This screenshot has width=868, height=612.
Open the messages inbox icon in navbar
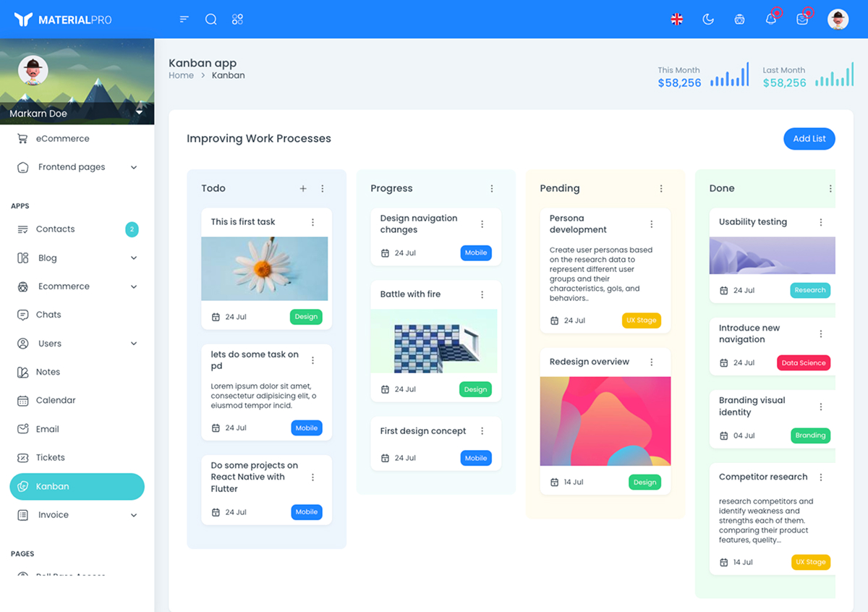[x=803, y=20]
